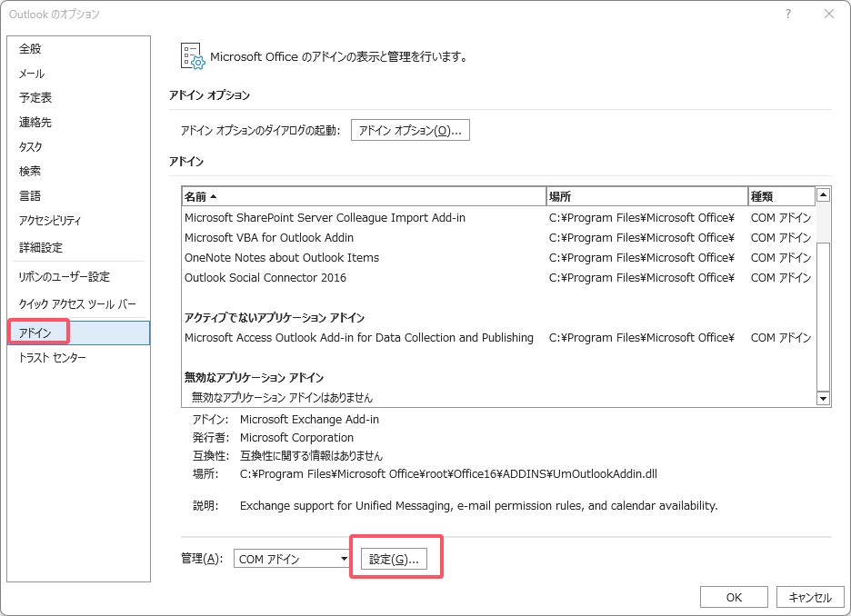Select Outlook Social Connector 2016 add-in
Viewport: 851px width, 616px height.
click(310, 277)
